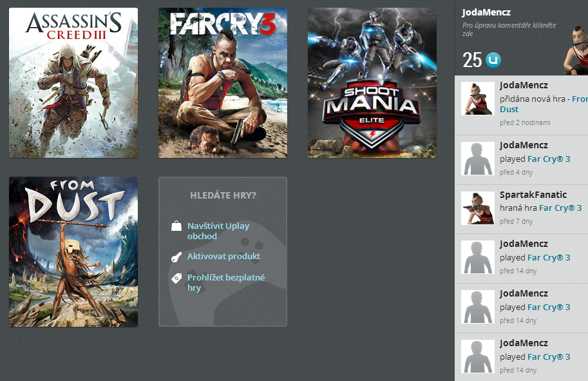The width and height of the screenshot is (588, 381).
Task: Edit the comment text 'Pro úpravu komentáře klikněte zde'
Action: [x=509, y=30]
